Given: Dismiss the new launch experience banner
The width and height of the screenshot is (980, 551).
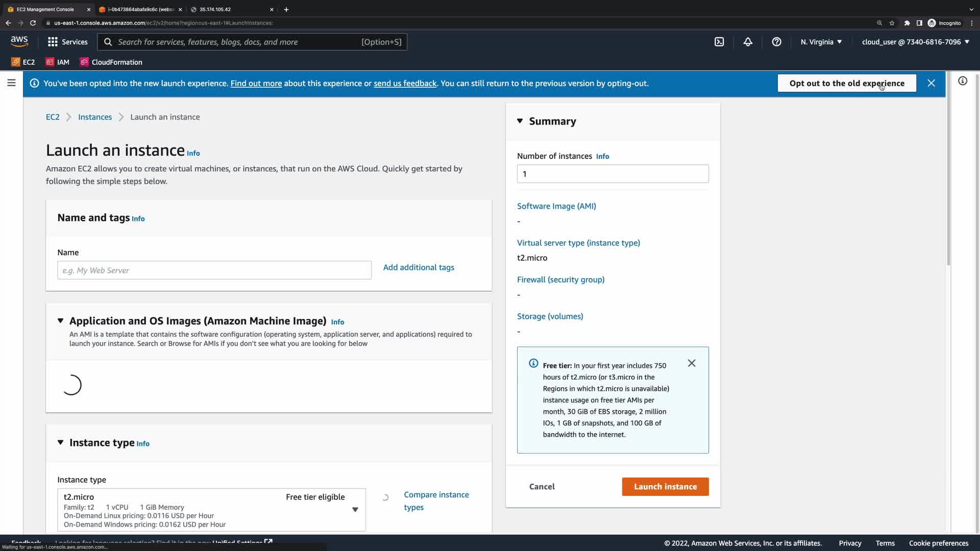Looking at the screenshot, I should click(931, 83).
